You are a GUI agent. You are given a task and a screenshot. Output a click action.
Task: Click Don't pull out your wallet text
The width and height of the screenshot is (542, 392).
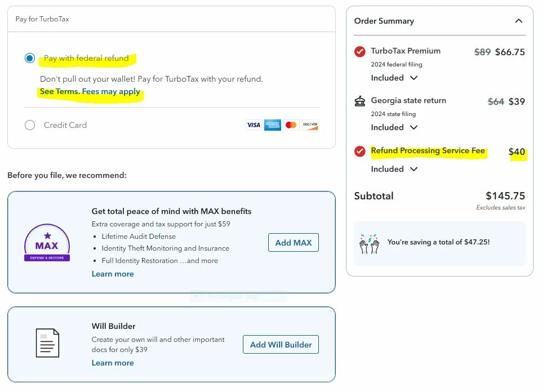[x=152, y=79]
